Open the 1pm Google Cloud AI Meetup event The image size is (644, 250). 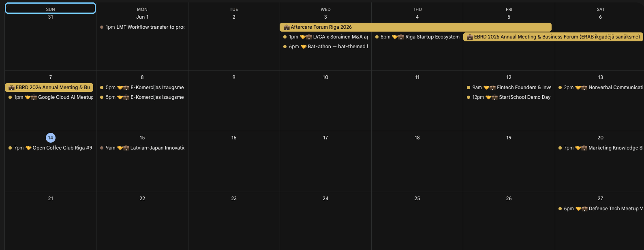51,97
